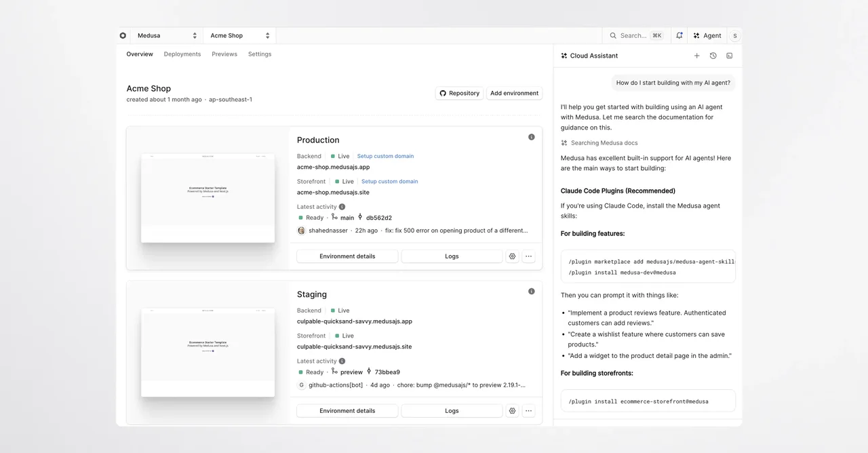The image size is (868, 453).
Task: Open Staging Environment details
Action: click(347, 410)
